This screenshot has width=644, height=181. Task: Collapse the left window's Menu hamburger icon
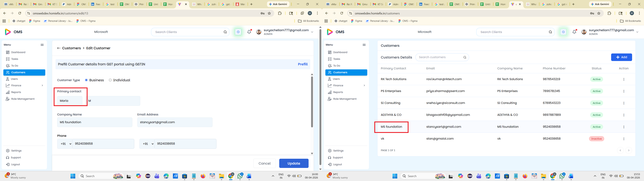42,45
